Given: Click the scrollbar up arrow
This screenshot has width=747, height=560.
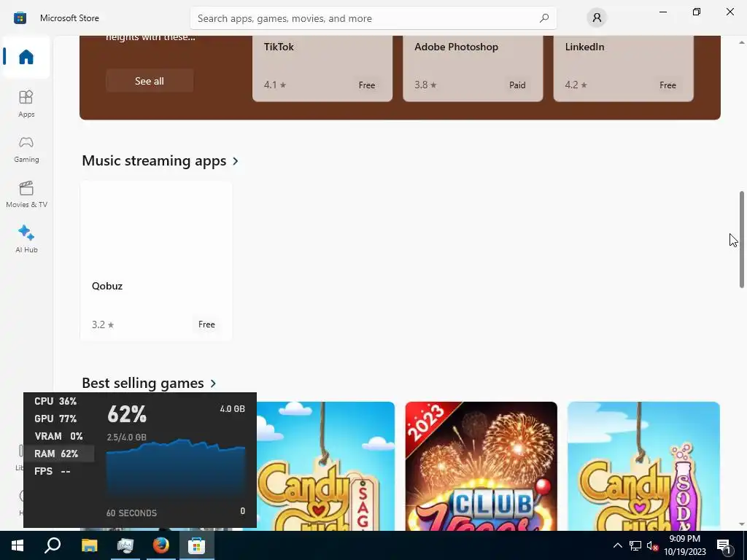Looking at the screenshot, I should click(742, 42).
